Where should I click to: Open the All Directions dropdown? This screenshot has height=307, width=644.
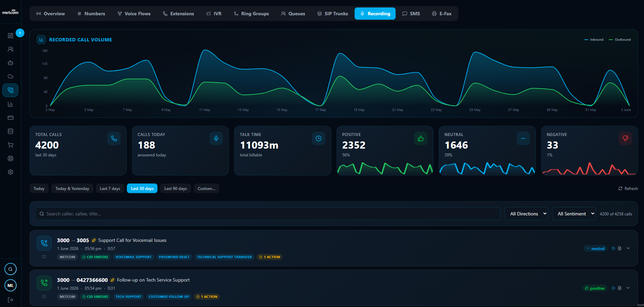pos(526,214)
